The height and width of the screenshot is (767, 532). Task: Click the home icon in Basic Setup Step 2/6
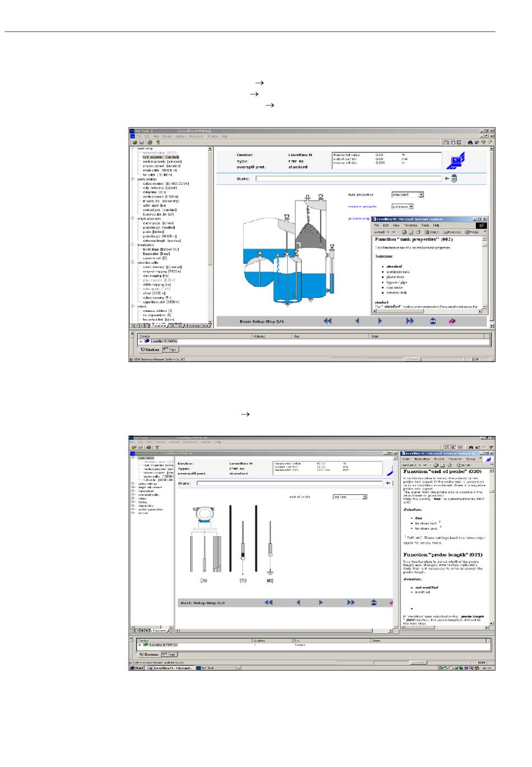[432, 321]
